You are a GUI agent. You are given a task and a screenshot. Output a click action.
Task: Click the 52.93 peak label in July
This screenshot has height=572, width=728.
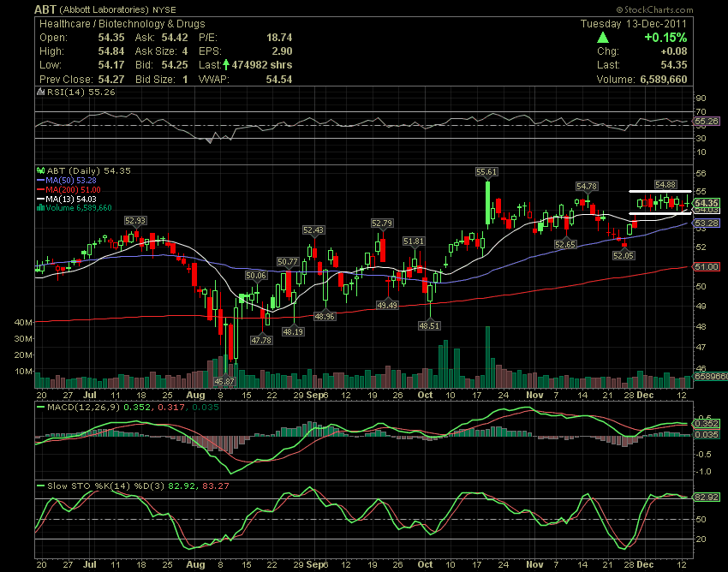pos(135,221)
